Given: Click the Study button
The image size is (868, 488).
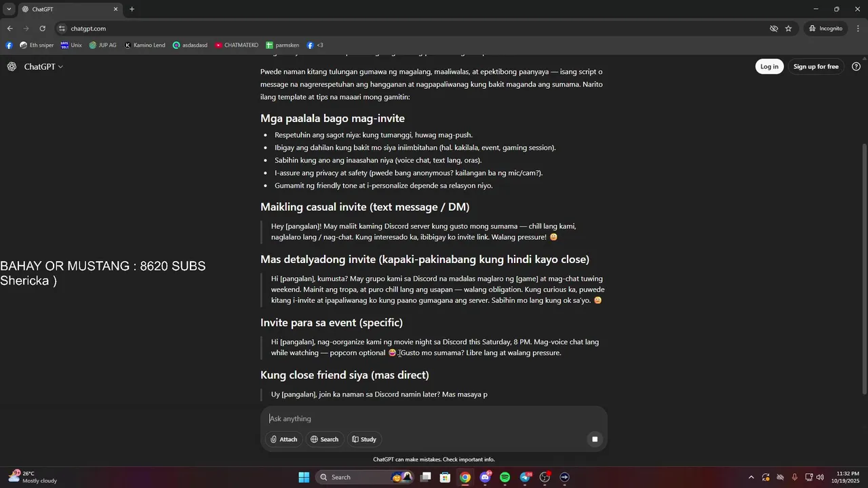Looking at the screenshot, I should 364,439.
